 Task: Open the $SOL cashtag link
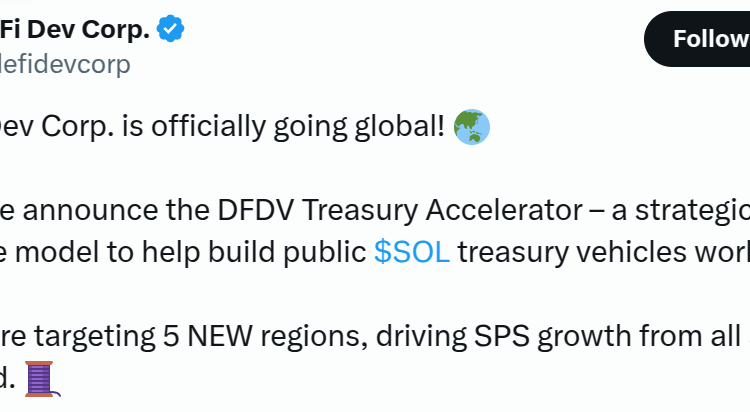click(x=412, y=252)
